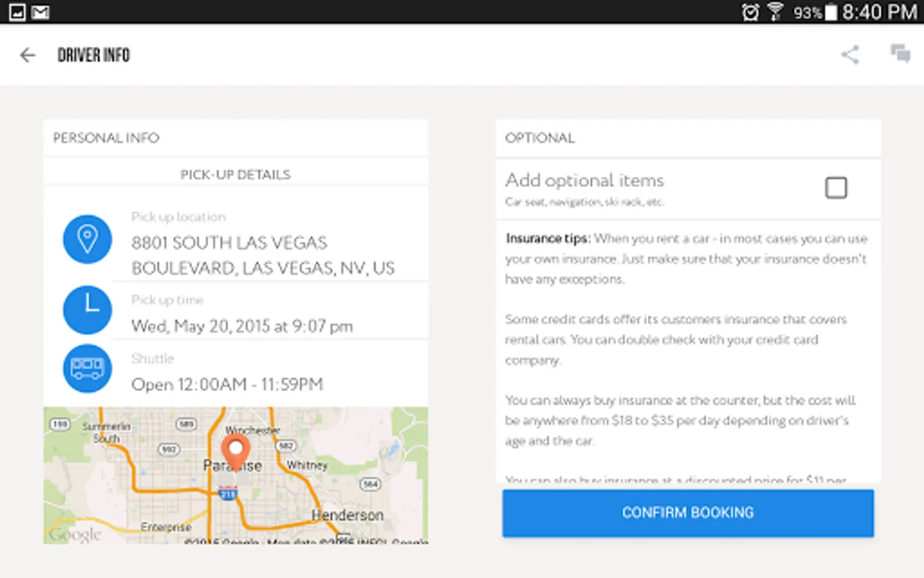This screenshot has width=924, height=578.
Task: Open the mail notification icon
Action: coord(40,12)
